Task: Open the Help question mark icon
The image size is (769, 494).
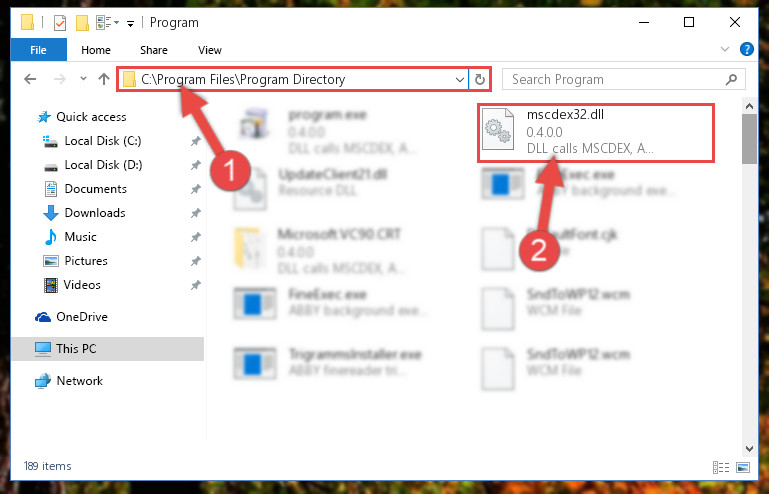Action: 746,49
